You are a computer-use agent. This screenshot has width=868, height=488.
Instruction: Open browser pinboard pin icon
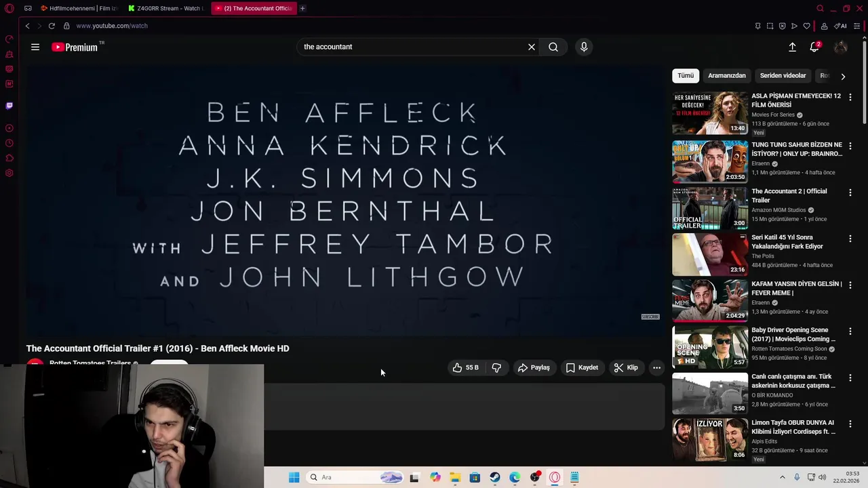[757, 26]
